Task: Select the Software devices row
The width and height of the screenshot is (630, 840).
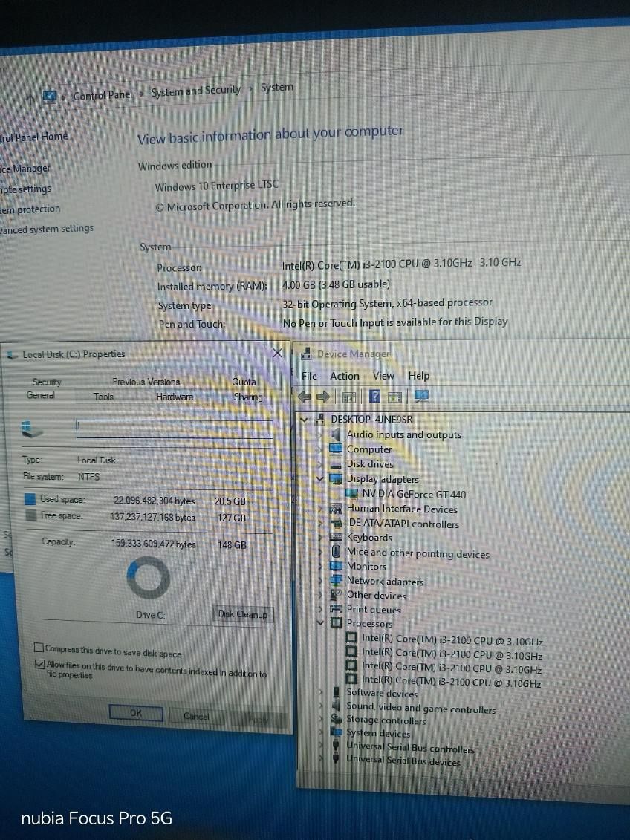Action: click(381, 693)
